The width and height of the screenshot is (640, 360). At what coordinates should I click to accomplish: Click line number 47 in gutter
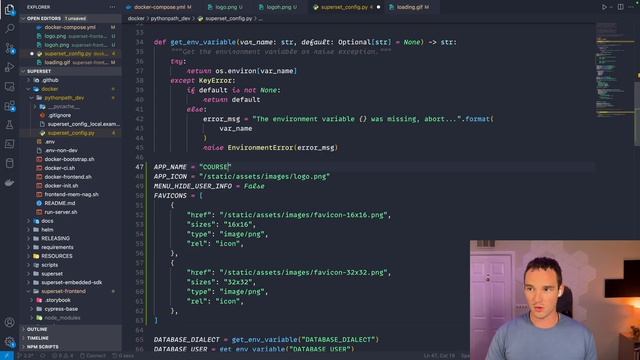[140, 167]
